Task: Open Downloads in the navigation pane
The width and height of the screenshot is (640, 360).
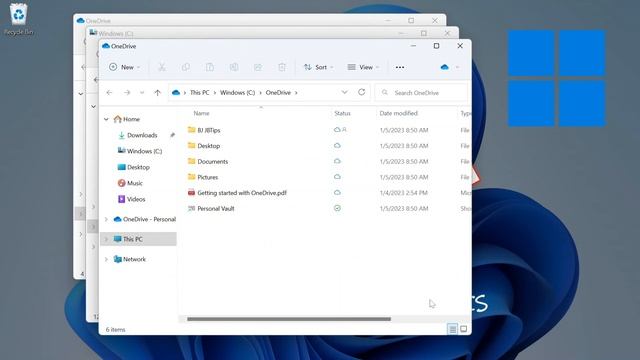Action: pyautogui.click(x=142, y=135)
